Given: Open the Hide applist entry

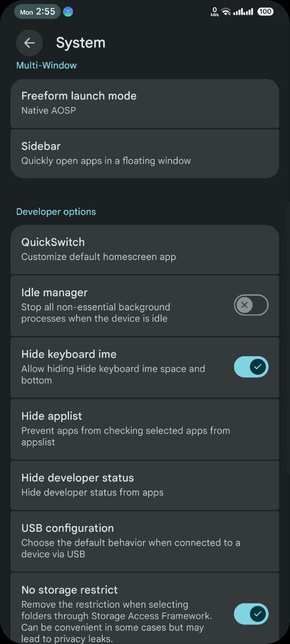Looking at the screenshot, I should pyautogui.click(x=145, y=429).
